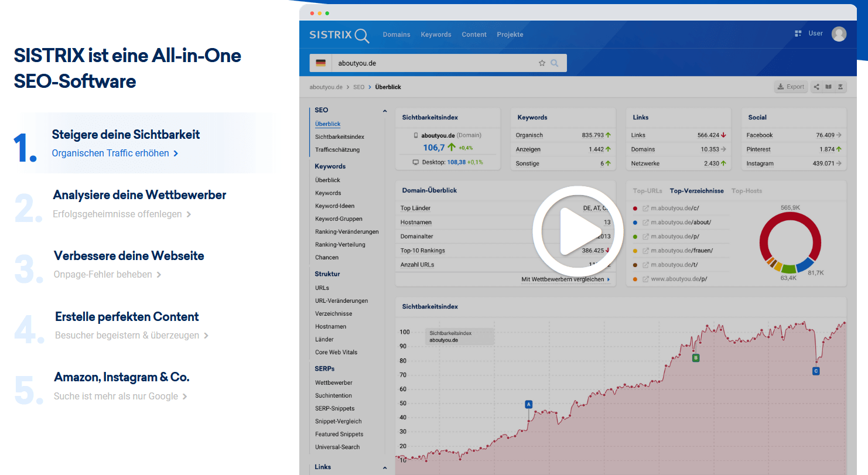Click the desktop monitor icon beside Desktop value
The width and height of the screenshot is (868, 475).
(416, 162)
